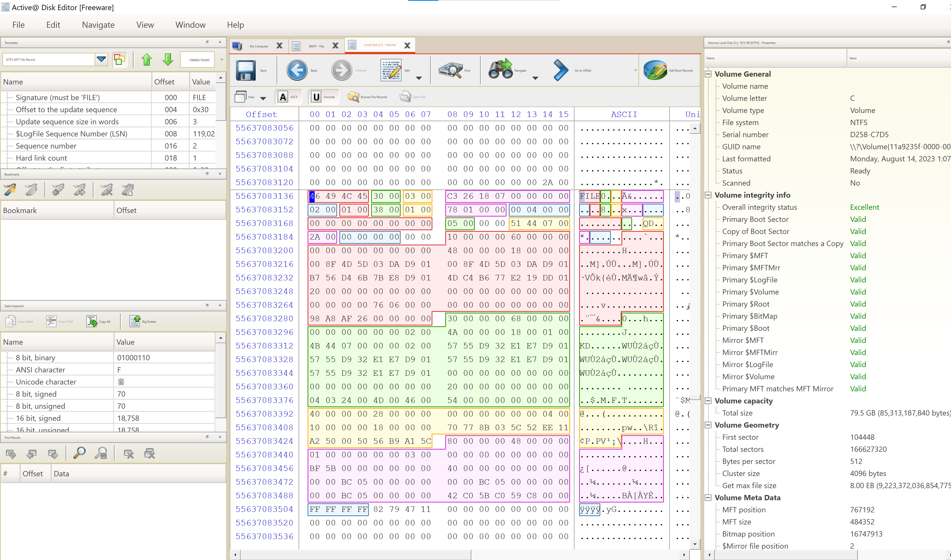
Task: Collapse the Volume Meta Data section
Action: 708,498
